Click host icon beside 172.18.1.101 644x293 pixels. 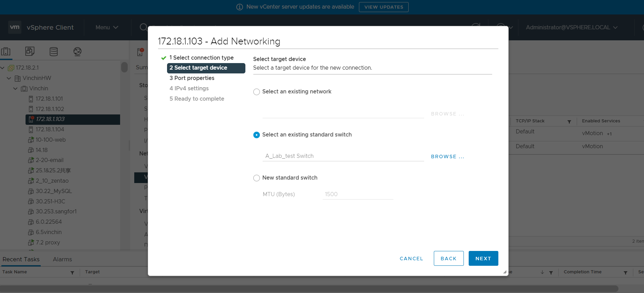pyautogui.click(x=31, y=99)
